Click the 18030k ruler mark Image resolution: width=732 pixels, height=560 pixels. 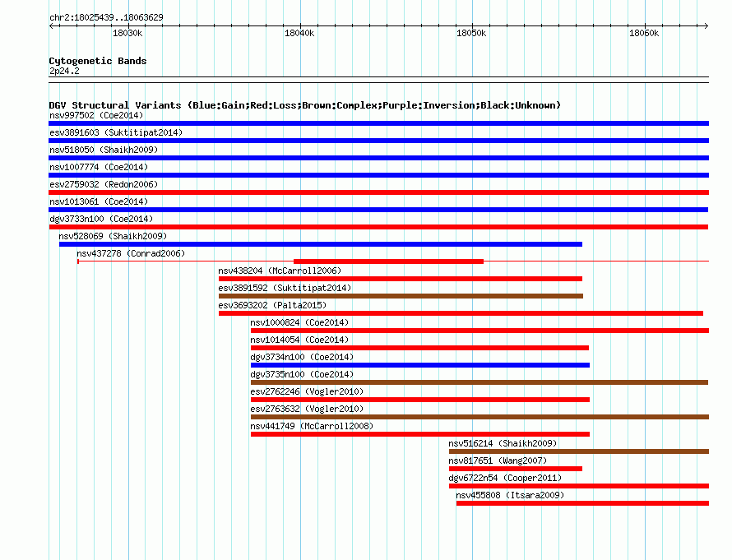[x=128, y=33]
